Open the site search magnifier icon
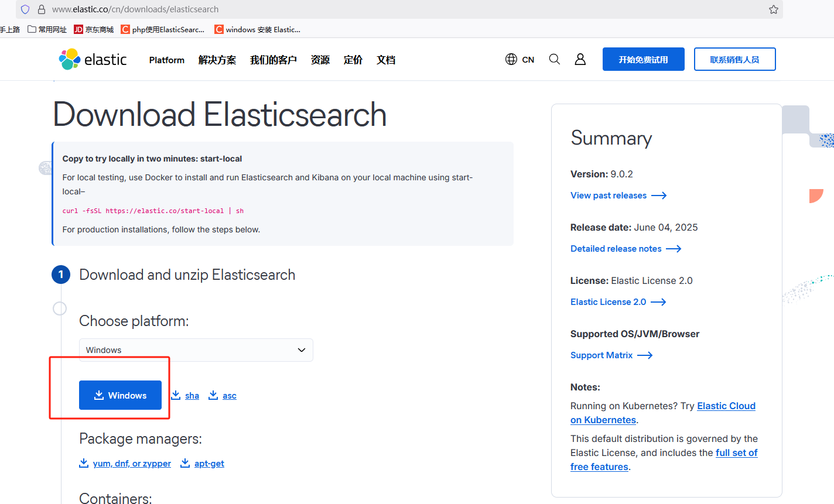Screen dimensions: 834x504 (555, 59)
